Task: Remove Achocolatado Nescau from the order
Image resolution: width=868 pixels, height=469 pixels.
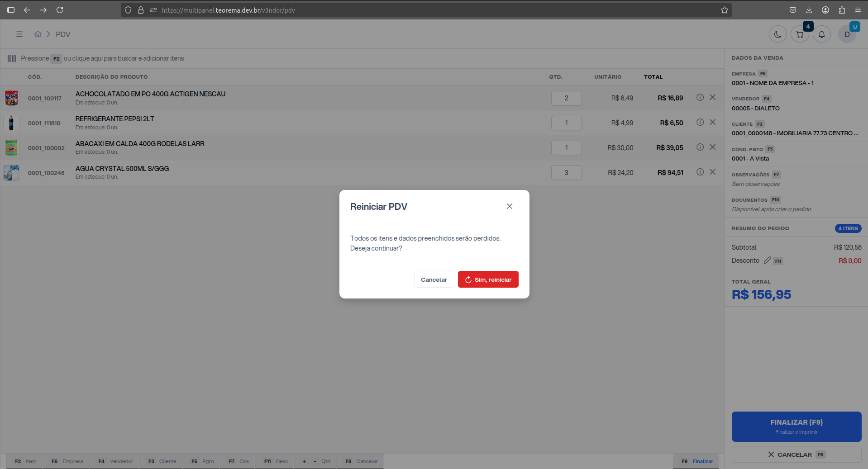Action: tap(712, 97)
